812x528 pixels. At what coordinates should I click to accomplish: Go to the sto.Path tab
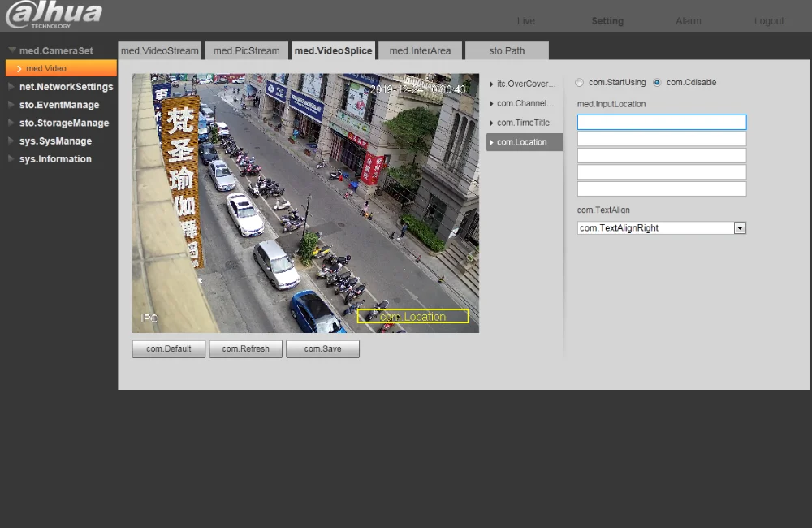(x=507, y=50)
